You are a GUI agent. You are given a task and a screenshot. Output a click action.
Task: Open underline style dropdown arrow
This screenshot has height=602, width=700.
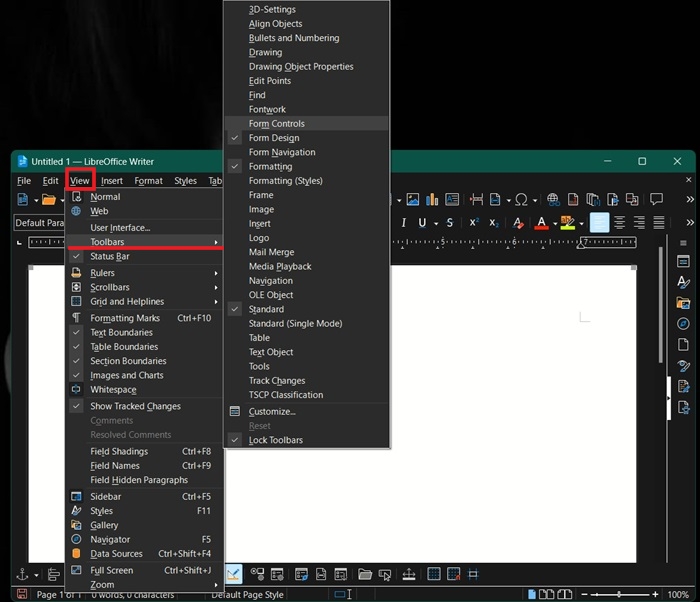click(436, 223)
